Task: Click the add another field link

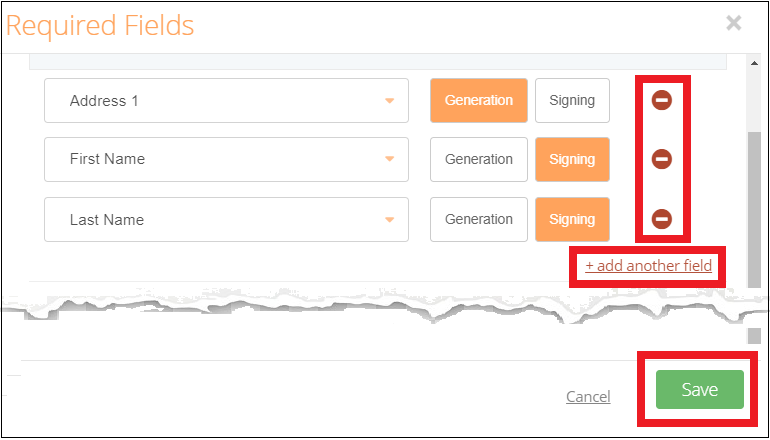Action: click(648, 266)
